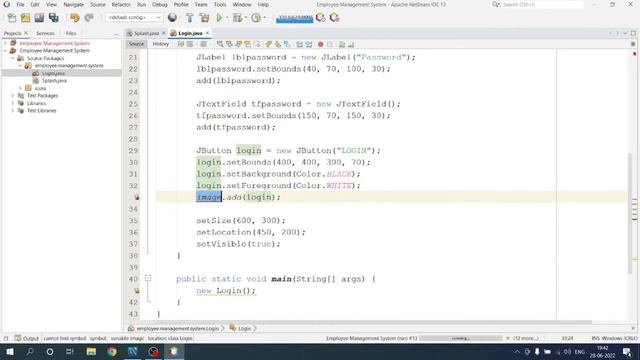Image resolution: width=640 pixels, height=360 pixels.
Task: Click the Shift Line Right icon in editor toolbar
Action: (x=309, y=44)
